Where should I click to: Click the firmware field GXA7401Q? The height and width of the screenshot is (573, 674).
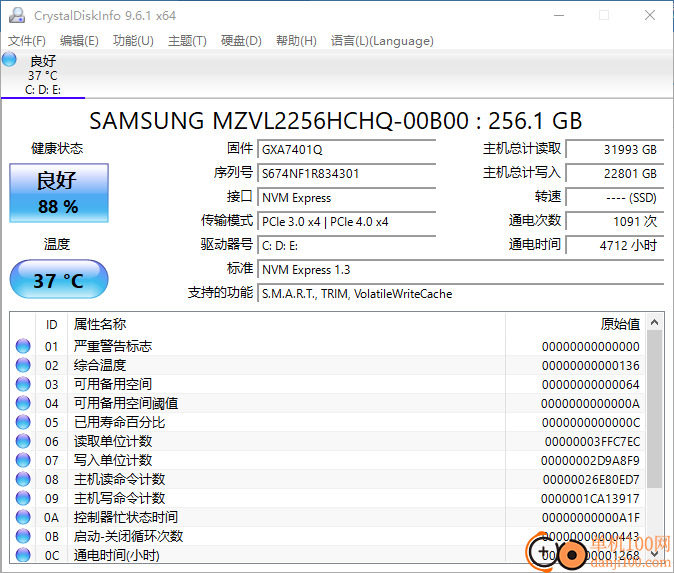click(x=346, y=149)
